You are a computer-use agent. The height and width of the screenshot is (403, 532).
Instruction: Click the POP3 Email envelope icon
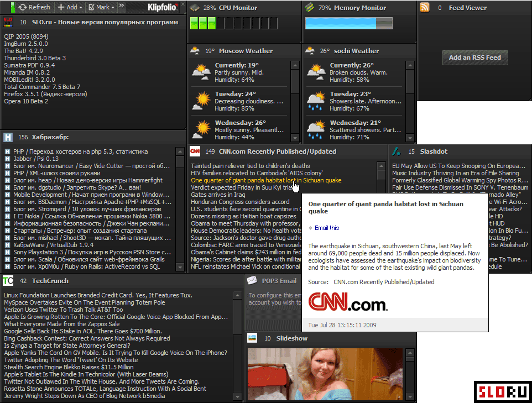tap(252, 280)
